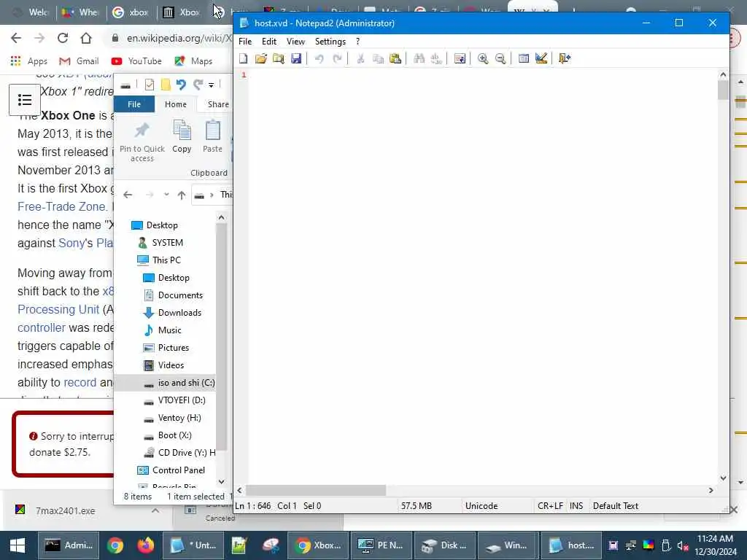Click the Default Text scheme status field
The height and width of the screenshot is (560, 747).
(616, 506)
